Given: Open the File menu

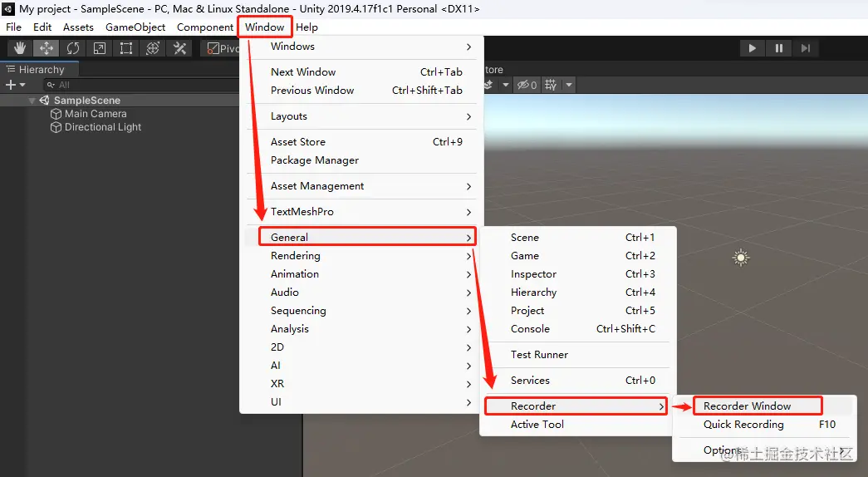Looking at the screenshot, I should click(13, 27).
